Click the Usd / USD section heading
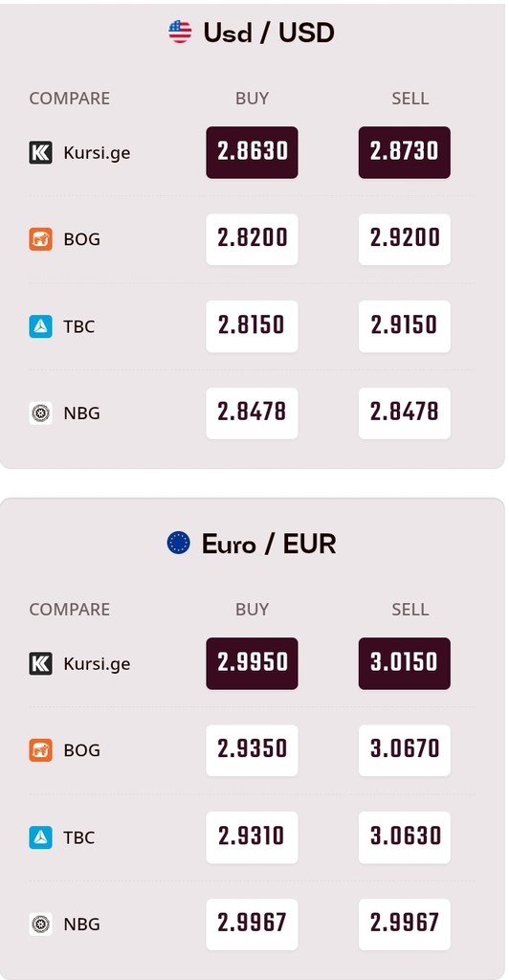 269,33
